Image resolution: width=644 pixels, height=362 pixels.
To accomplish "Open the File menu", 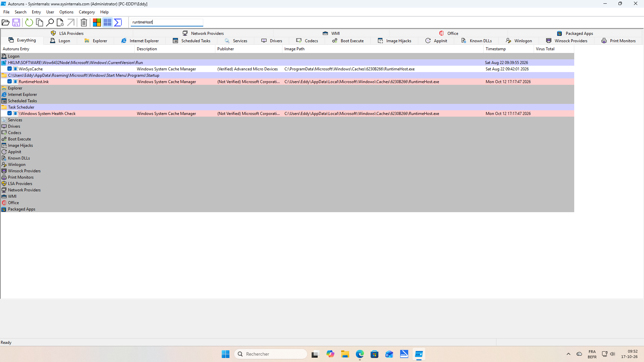I will 6,12.
